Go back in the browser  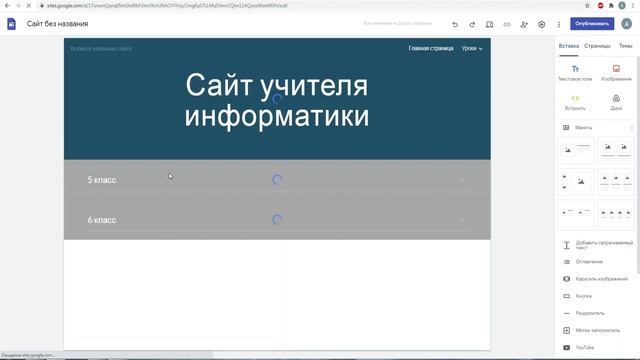tap(7, 6)
